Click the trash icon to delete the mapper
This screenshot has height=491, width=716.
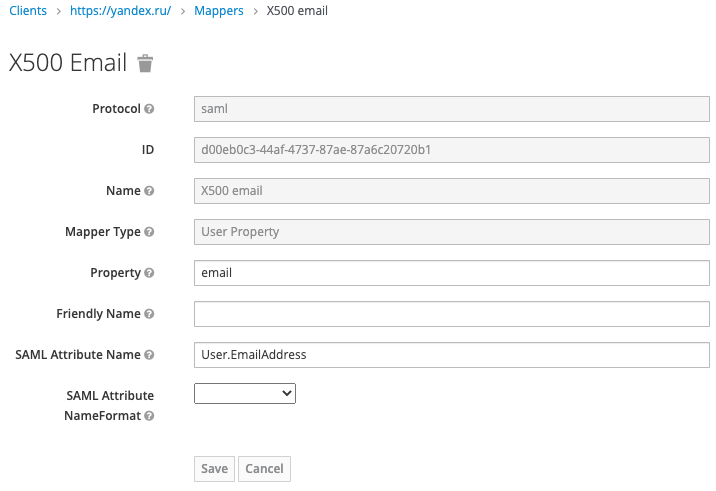pos(145,64)
